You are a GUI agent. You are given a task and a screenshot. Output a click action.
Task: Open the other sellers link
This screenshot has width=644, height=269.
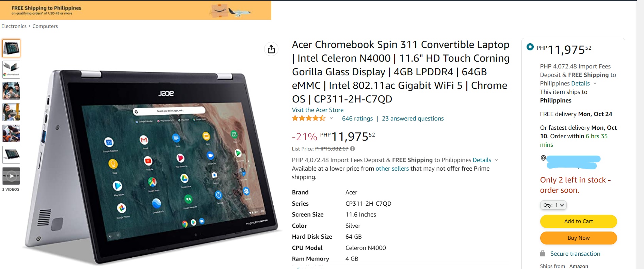click(x=392, y=169)
